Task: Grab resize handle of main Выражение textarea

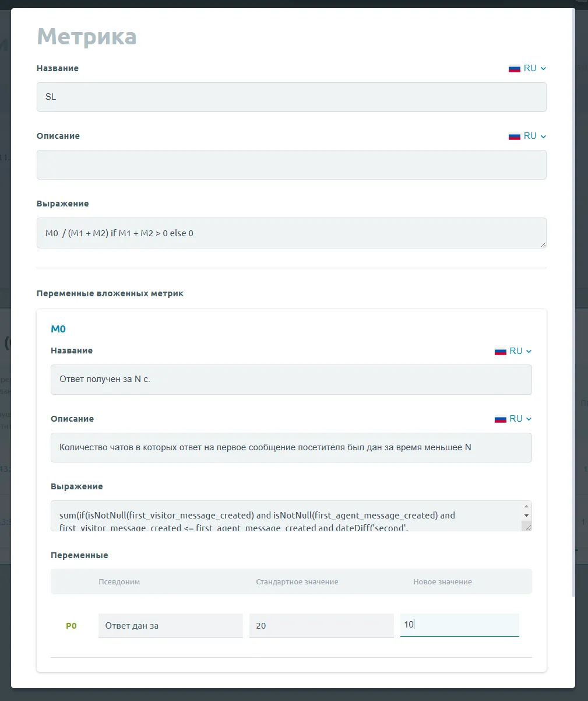Action: click(543, 244)
